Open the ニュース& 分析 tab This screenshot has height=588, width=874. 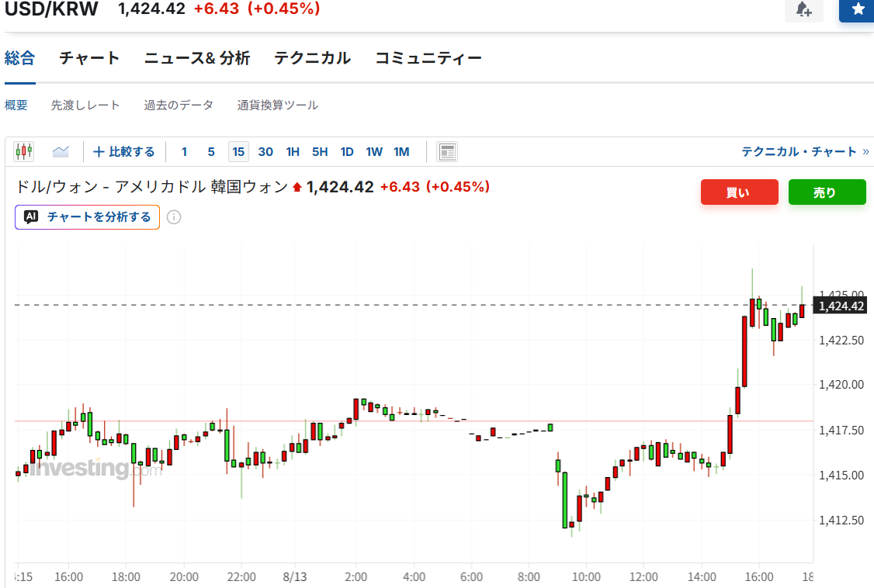point(196,58)
